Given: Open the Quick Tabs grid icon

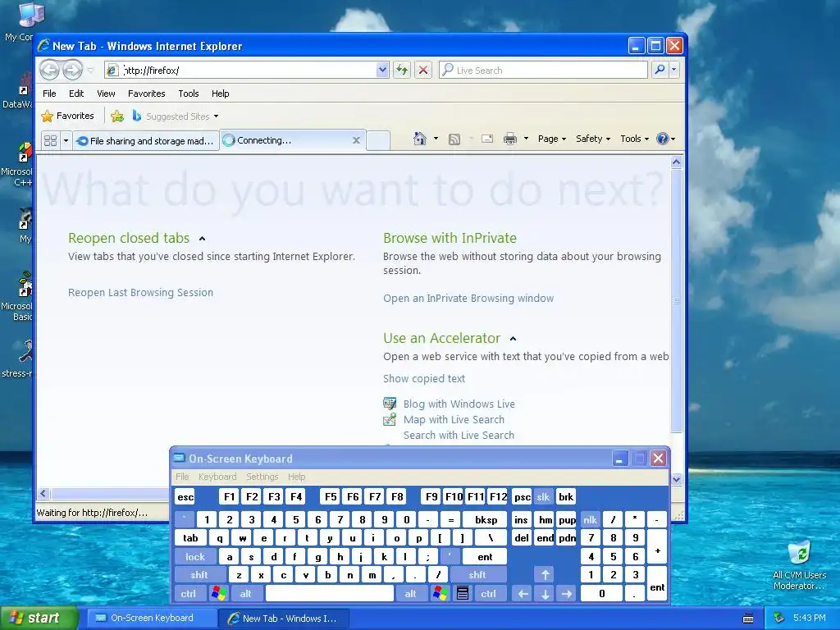Looking at the screenshot, I should point(50,141).
